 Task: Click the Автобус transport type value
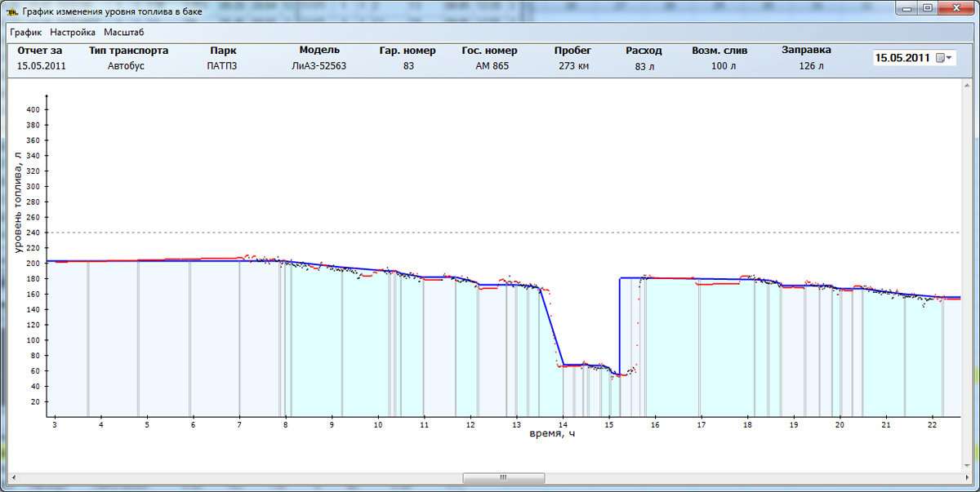[x=126, y=66]
